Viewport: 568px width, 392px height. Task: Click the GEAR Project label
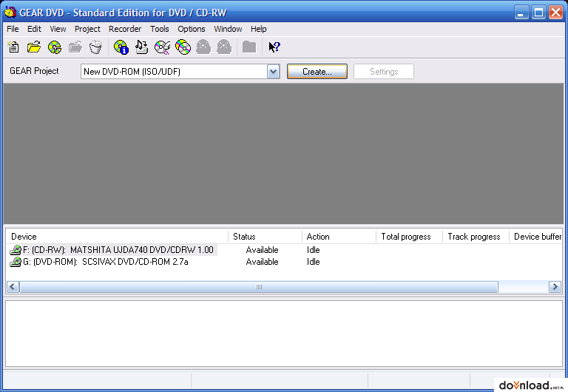34,71
